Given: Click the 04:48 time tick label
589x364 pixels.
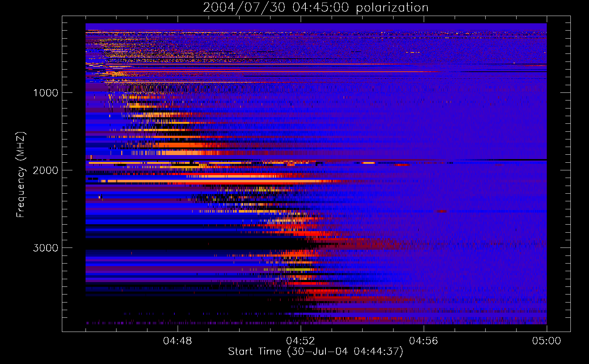Looking at the screenshot, I should [178, 341].
